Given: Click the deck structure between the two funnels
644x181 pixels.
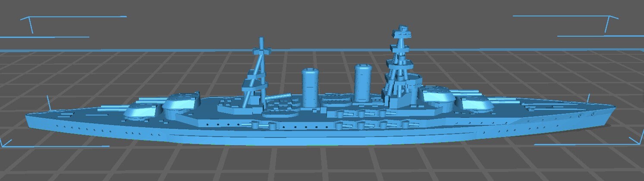Looking at the screenshot, I should pos(336,101).
